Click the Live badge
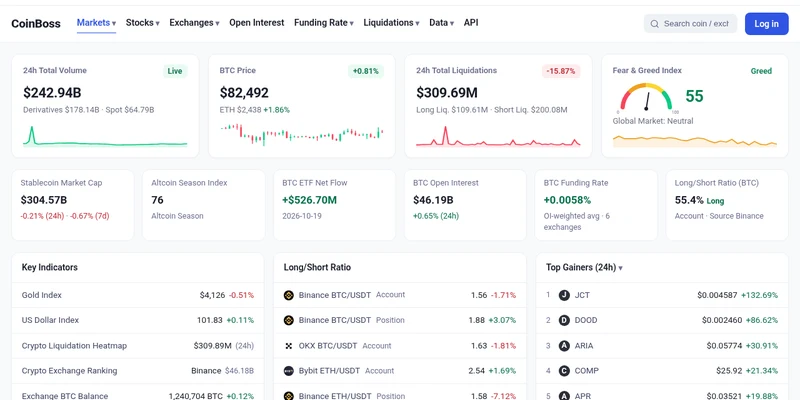Viewport: 800px width, 400px height. [175, 71]
